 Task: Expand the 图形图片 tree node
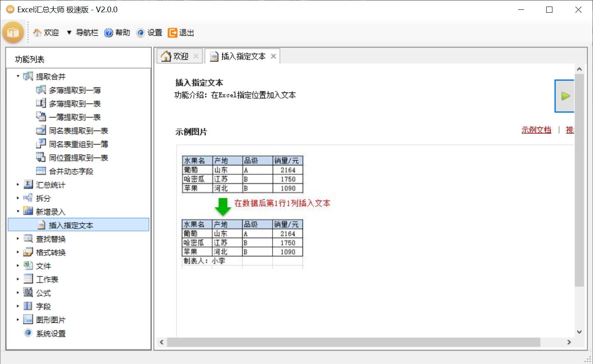coord(18,320)
